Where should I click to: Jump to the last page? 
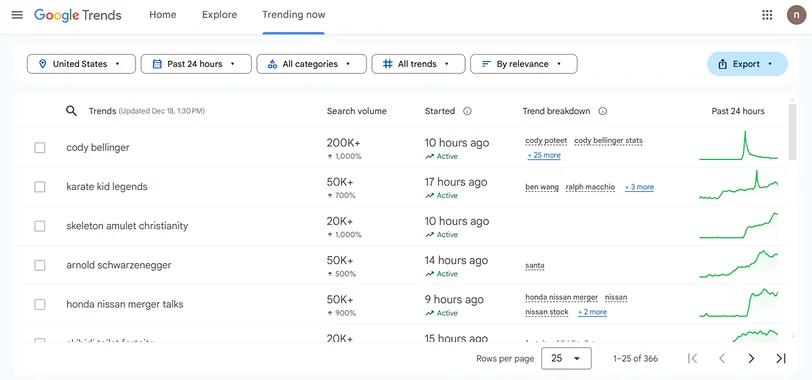[x=781, y=358]
